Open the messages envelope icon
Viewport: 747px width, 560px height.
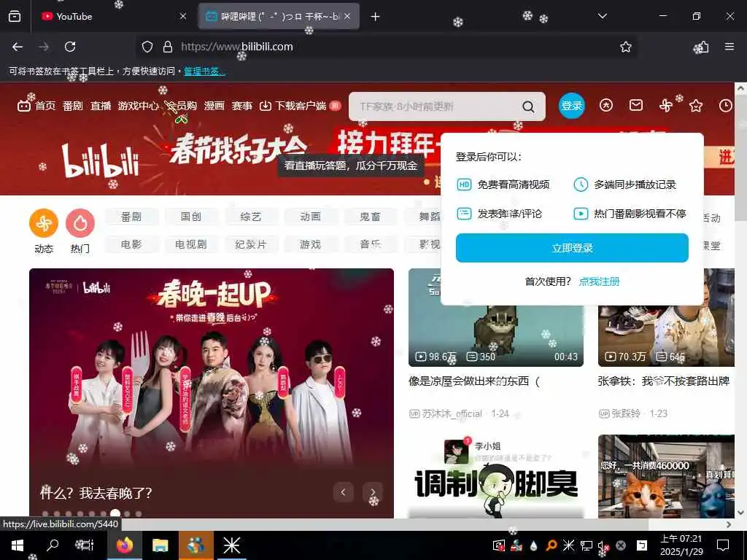click(x=636, y=105)
